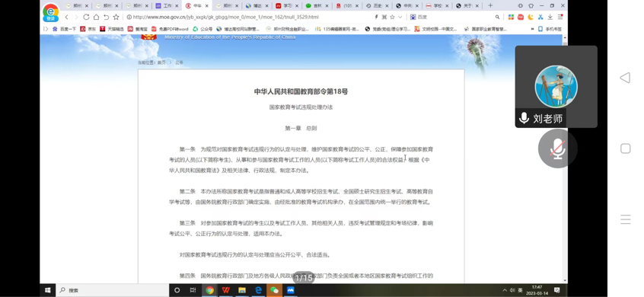The image size is (644, 297).
Task: Tap the Android recent apps menu button
Action: [x=625, y=219]
